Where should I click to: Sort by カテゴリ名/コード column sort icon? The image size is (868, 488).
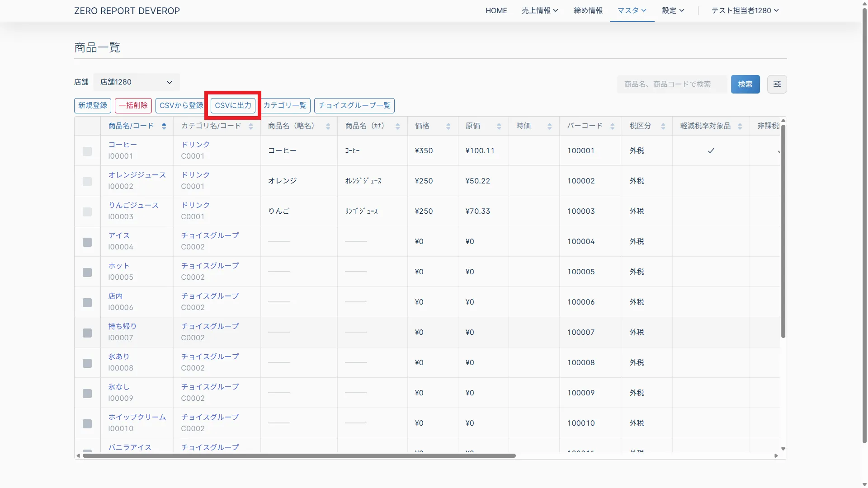(x=250, y=126)
